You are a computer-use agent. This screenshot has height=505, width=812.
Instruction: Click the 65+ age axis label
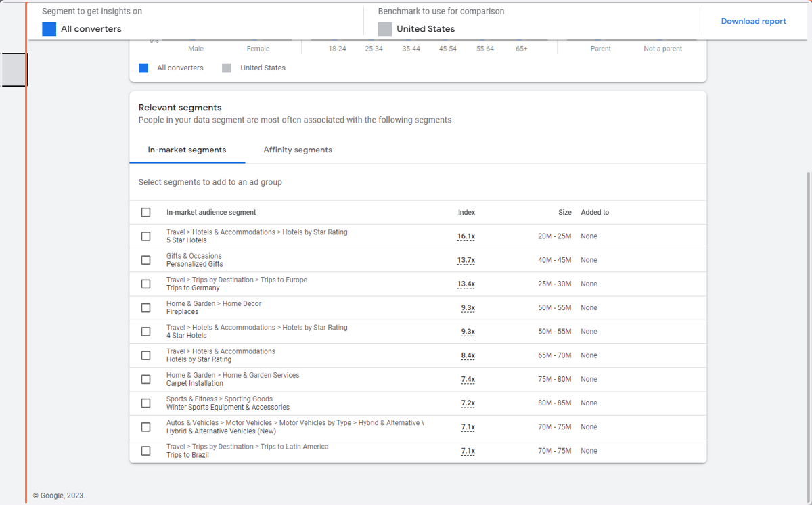click(x=521, y=49)
